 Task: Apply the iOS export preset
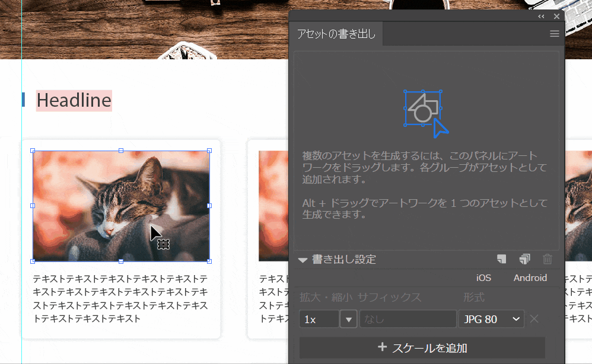483,277
